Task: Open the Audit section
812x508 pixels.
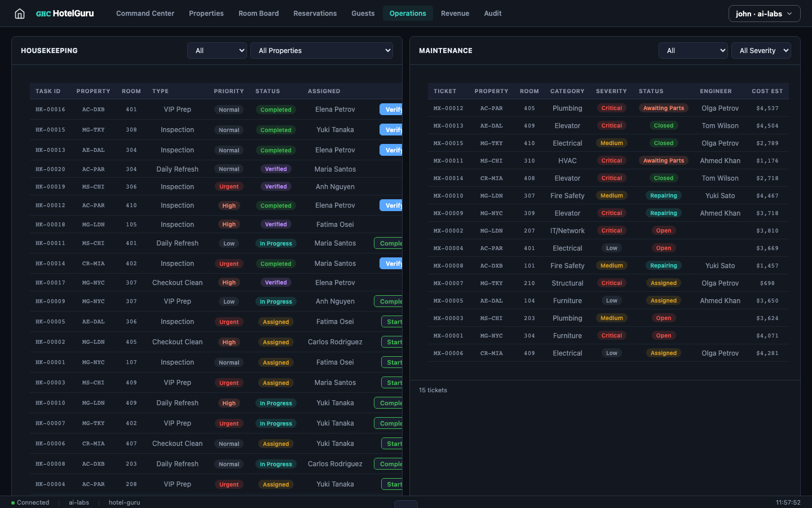Action: pos(492,13)
